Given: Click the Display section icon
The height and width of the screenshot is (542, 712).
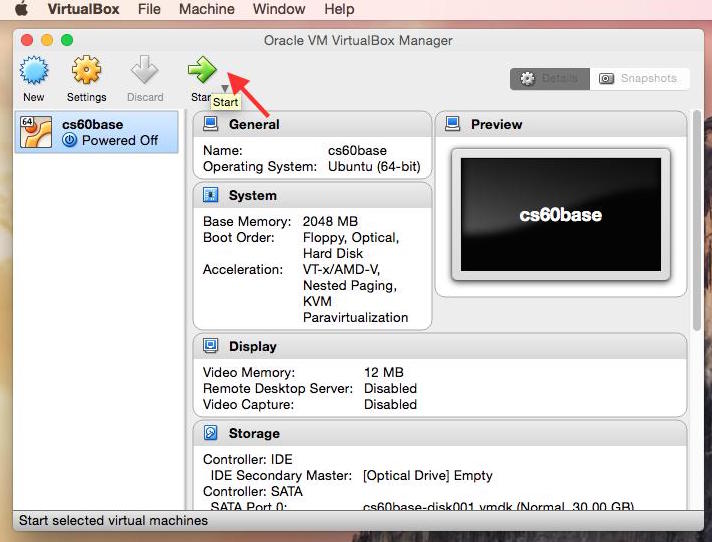Looking at the screenshot, I should tap(210, 346).
